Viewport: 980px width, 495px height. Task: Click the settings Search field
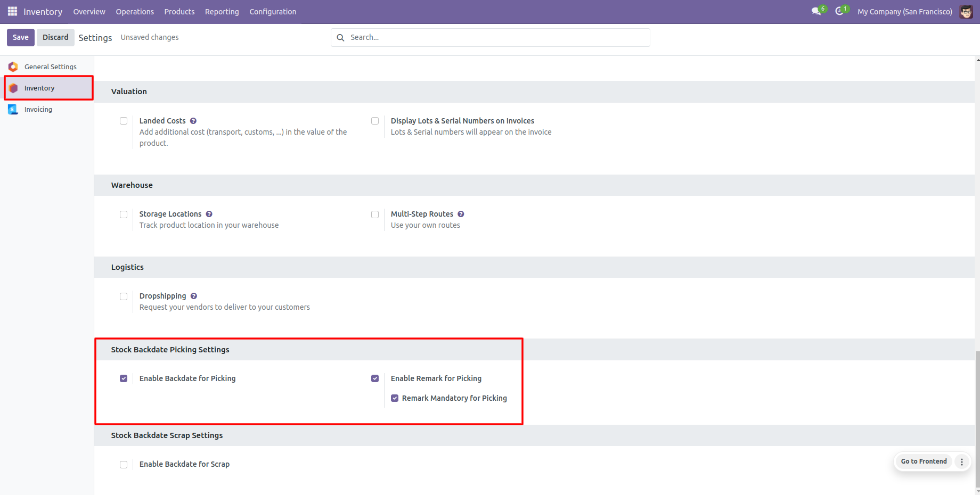[x=495, y=37]
